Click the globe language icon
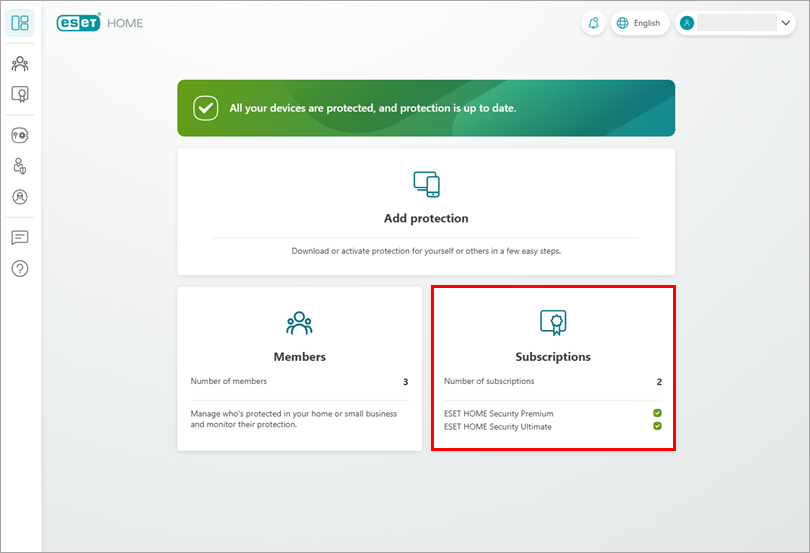Screen dimensions: 810x553 622,23
